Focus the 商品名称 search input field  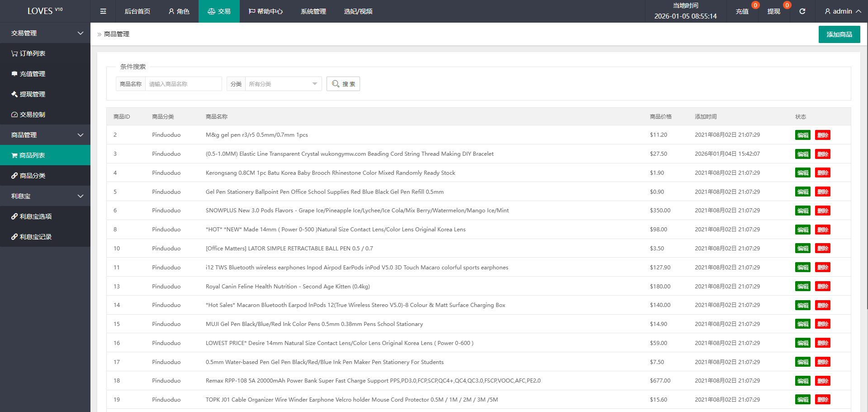183,84
